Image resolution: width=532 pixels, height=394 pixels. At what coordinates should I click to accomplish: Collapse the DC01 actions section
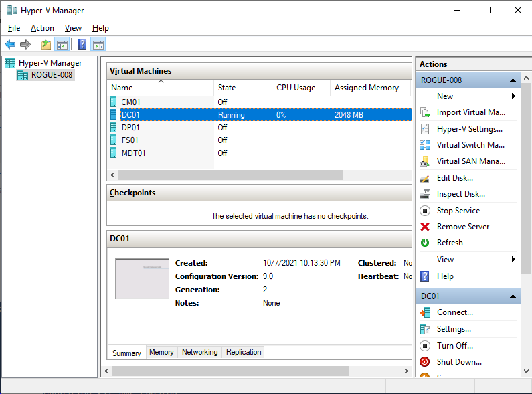click(x=513, y=296)
